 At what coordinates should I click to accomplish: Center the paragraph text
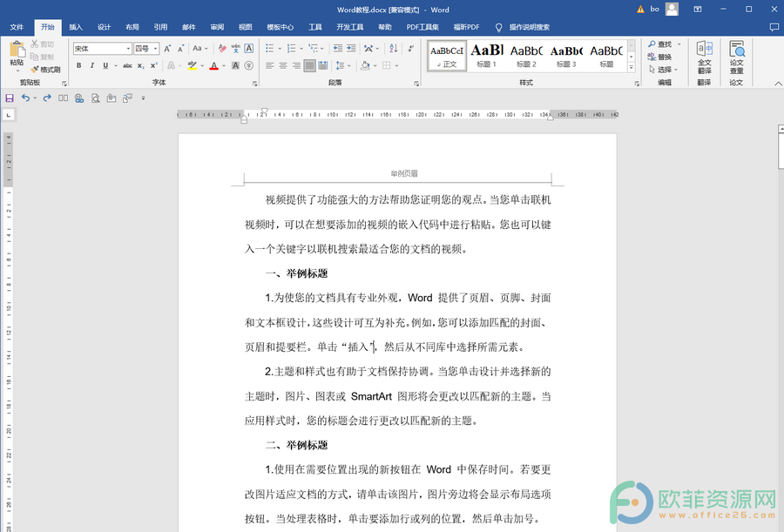click(283, 65)
